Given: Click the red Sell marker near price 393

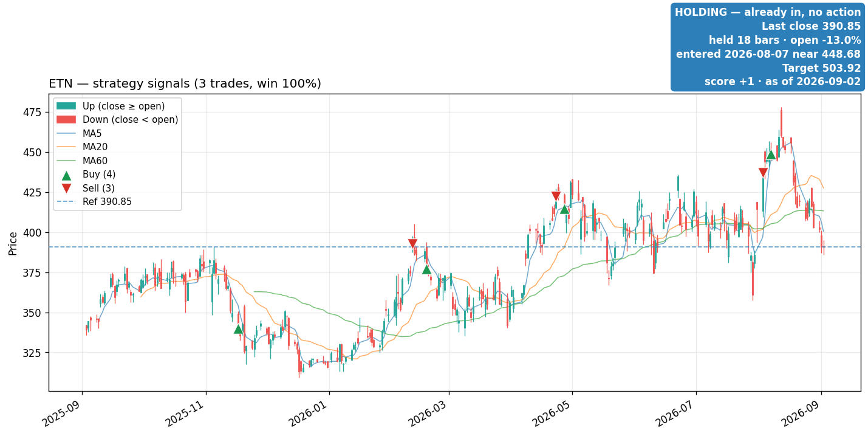Looking at the screenshot, I should [x=412, y=244].
